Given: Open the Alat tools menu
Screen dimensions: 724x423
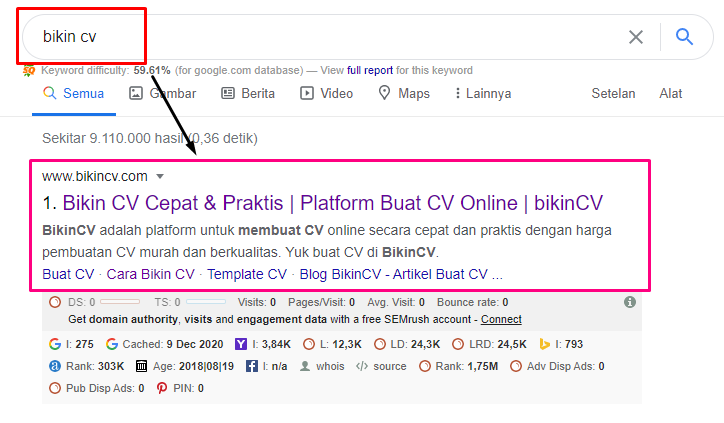Looking at the screenshot, I should (x=670, y=94).
